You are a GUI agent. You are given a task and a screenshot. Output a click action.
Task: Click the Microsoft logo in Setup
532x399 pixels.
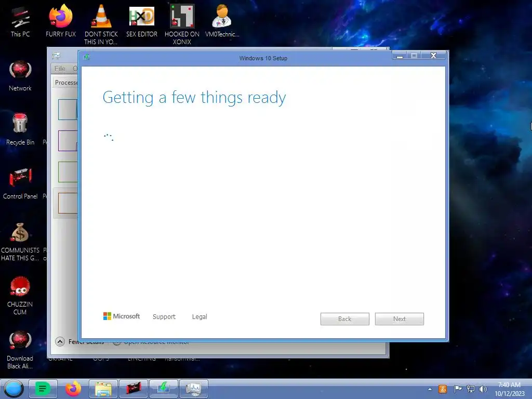(122, 316)
